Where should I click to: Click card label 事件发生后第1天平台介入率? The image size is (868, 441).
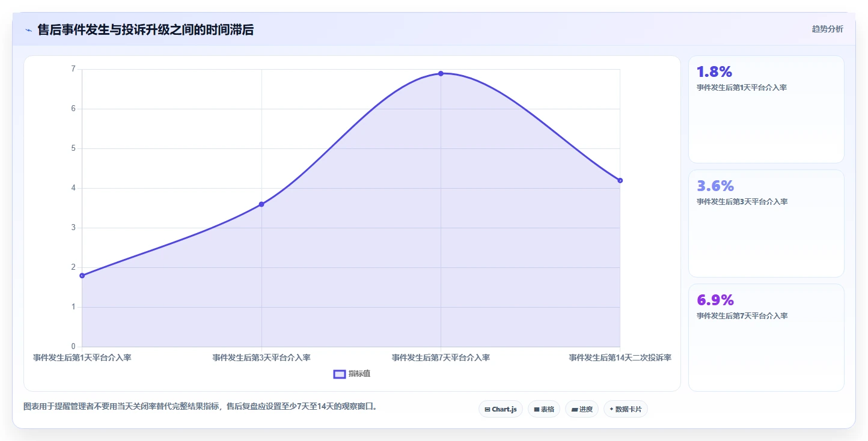coord(742,88)
